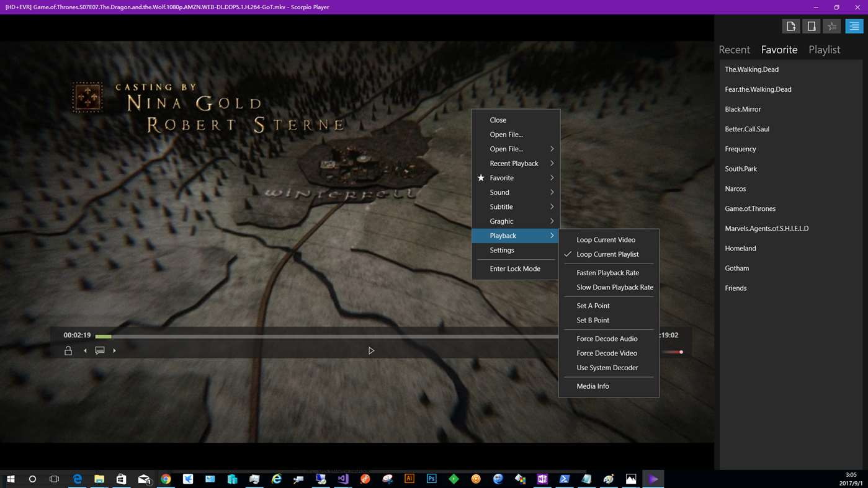Click the subtitle speech-bubble icon
868x488 pixels.
point(100,351)
